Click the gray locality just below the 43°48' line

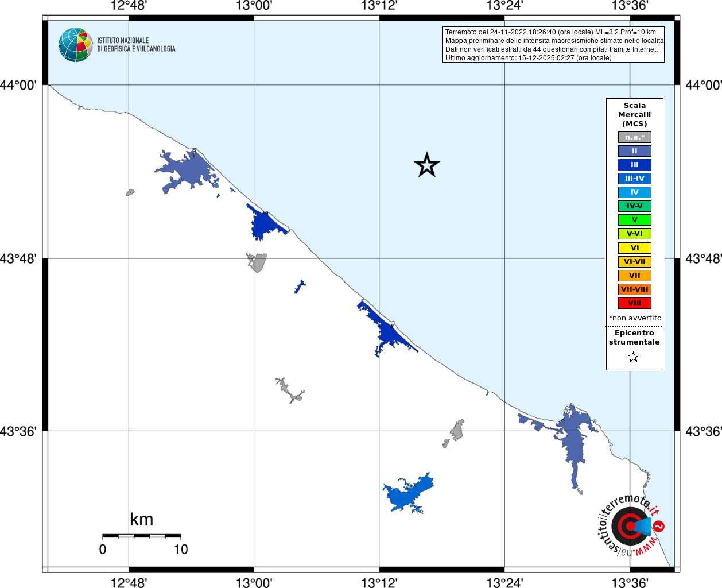257,262
